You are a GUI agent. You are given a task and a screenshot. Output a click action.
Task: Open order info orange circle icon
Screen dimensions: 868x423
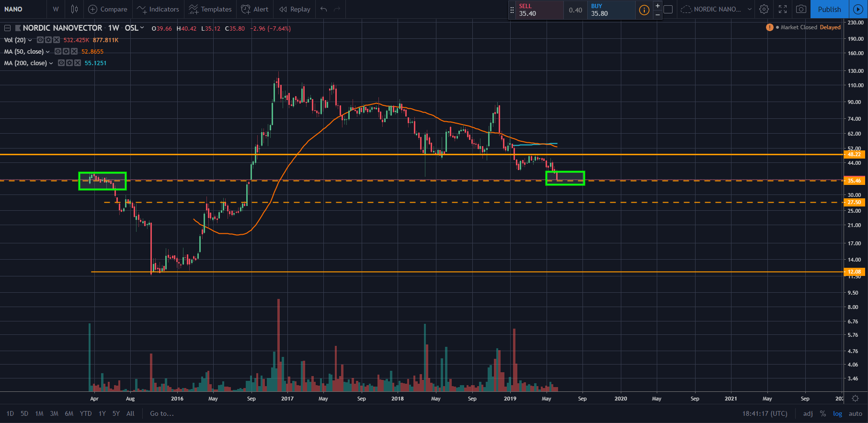click(644, 10)
